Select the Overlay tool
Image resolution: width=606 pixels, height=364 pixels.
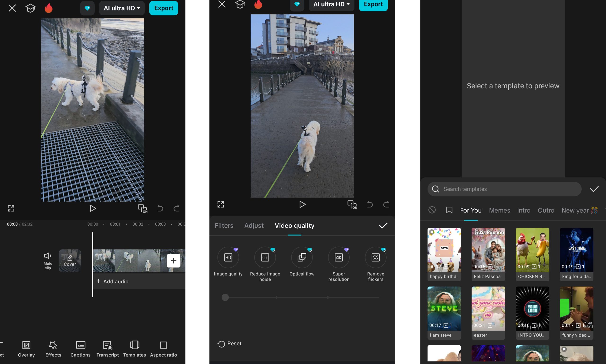point(26,349)
